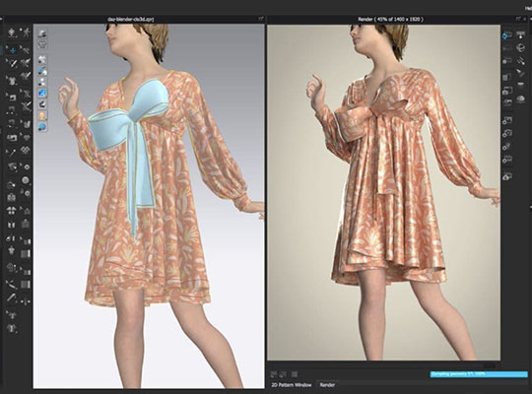Select the blue cross Select/Move tool
This screenshot has width=532, height=394.
tap(12, 50)
